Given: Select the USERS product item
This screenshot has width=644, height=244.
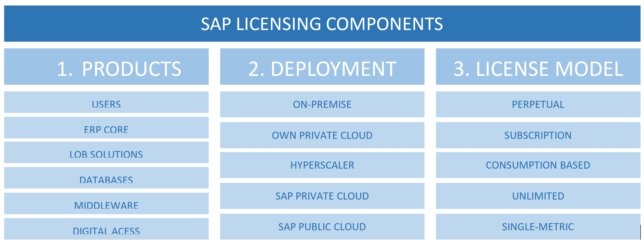Looking at the screenshot, I should tap(106, 104).
